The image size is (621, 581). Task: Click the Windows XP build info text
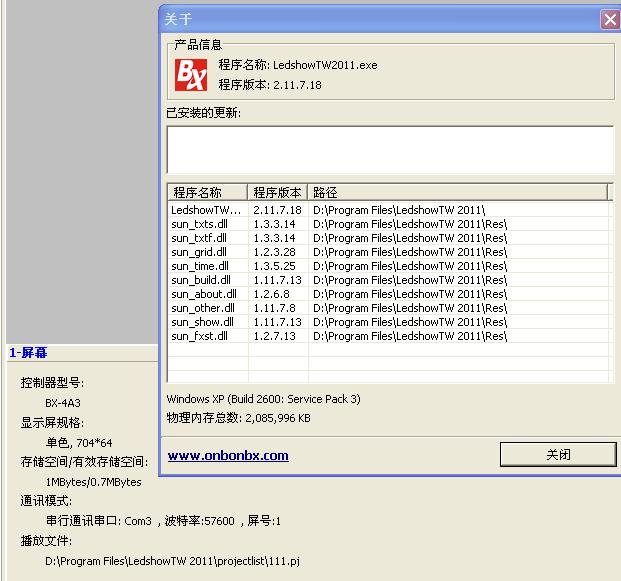263,399
